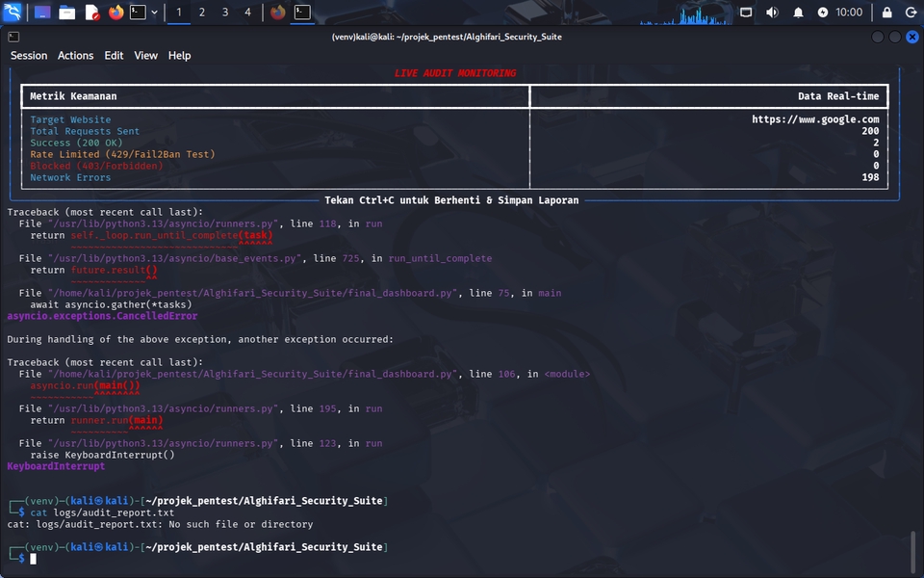Open the Edit menu
Screen dimensions: 924x578
click(114, 56)
